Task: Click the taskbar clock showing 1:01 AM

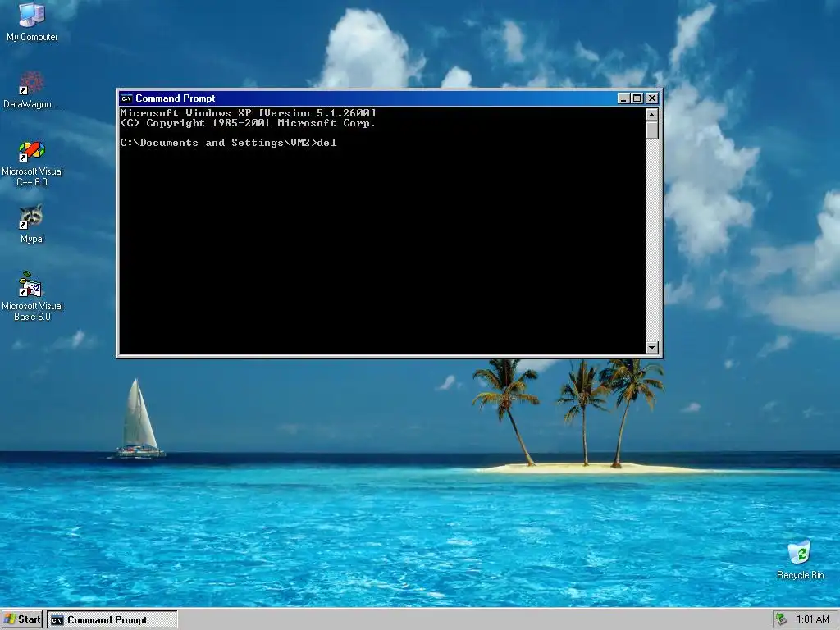Action: (x=813, y=619)
